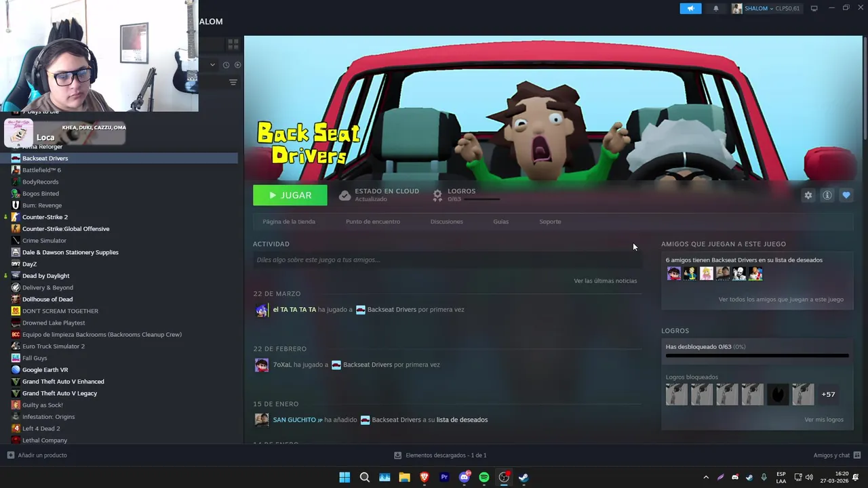
Task: Open Ver mis logros link
Action: click(x=824, y=420)
